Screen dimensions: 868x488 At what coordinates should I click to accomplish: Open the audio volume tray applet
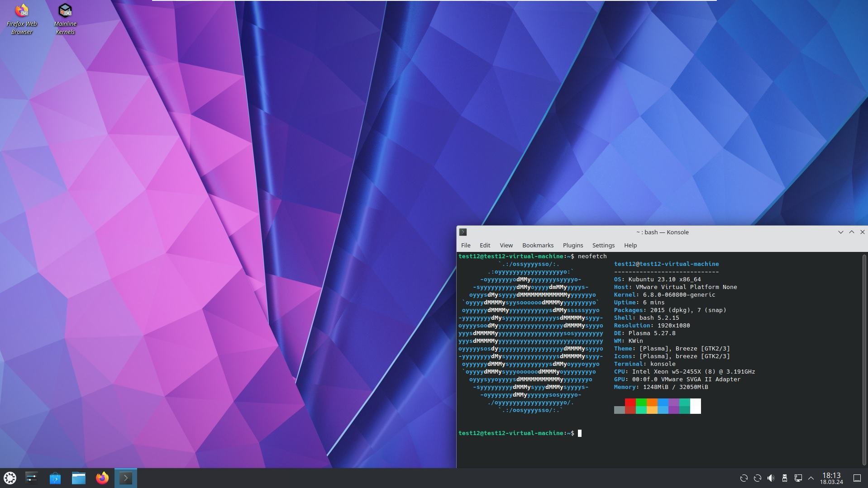click(x=771, y=478)
